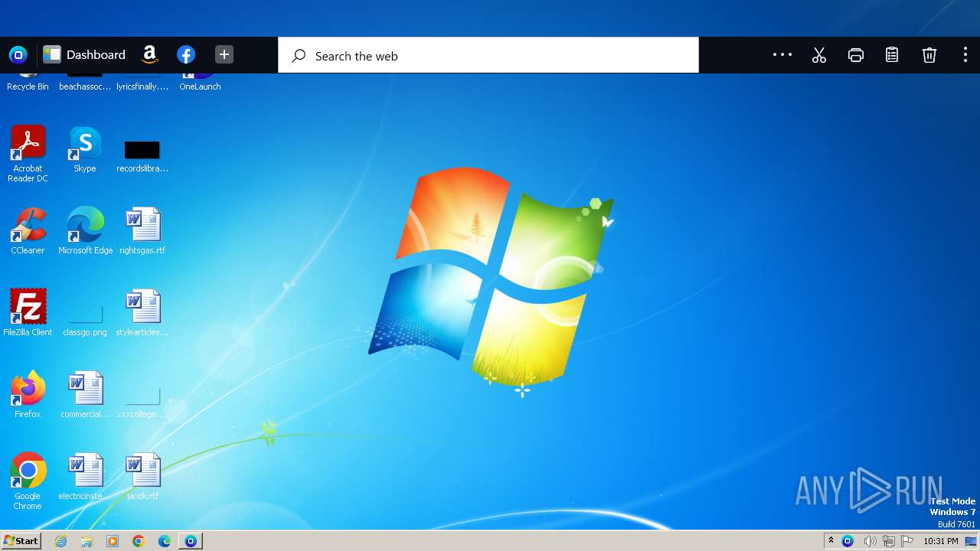Viewport: 980px width, 551px height.
Task: Open the network status tray icon
Action: pyautogui.click(x=889, y=541)
